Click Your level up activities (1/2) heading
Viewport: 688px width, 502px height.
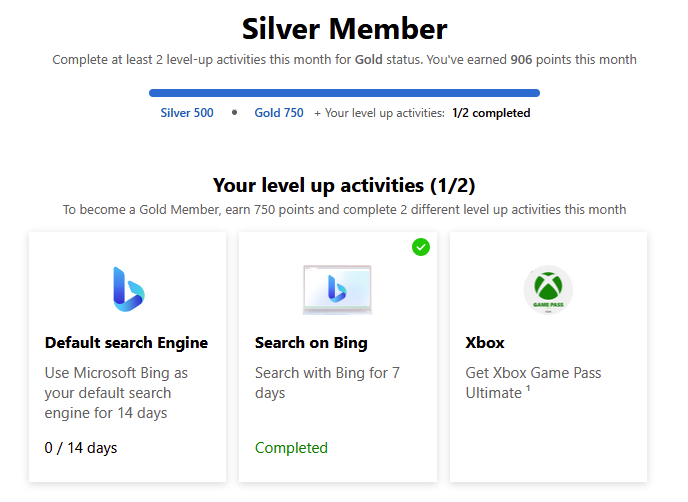click(x=344, y=185)
